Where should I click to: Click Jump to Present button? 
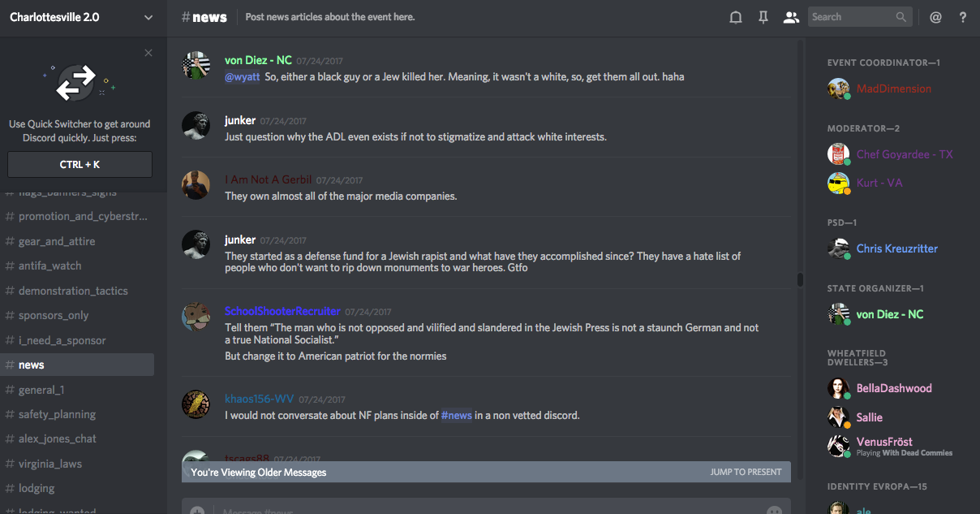(746, 472)
